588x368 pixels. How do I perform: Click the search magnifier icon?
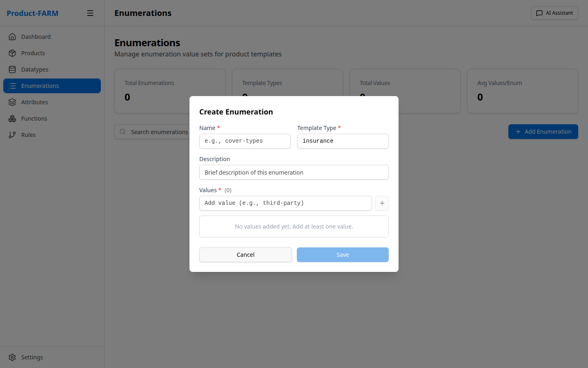point(122,132)
